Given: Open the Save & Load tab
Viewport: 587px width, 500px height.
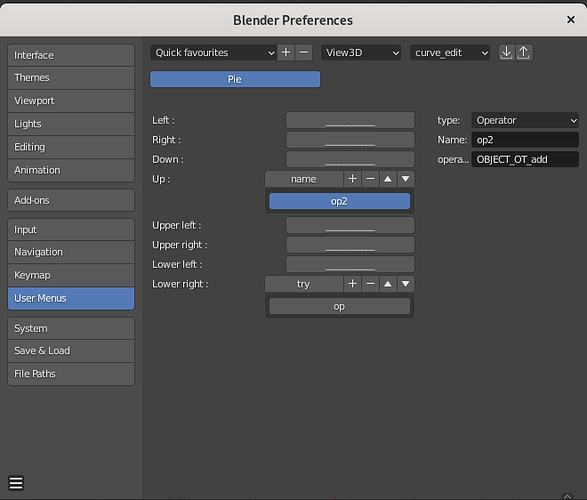Looking at the screenshot, I should click(71, 351).
